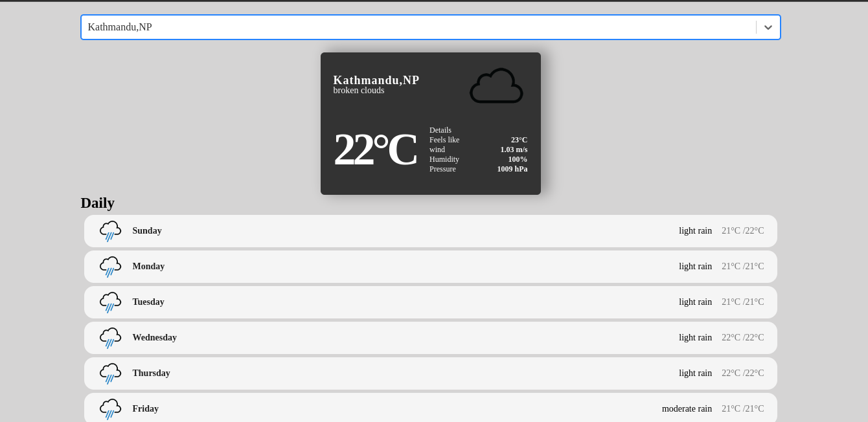The width and height of the screenshot is (868, 422).
Task: Click Sunday's light rain icon
Action: pos(110,231)
